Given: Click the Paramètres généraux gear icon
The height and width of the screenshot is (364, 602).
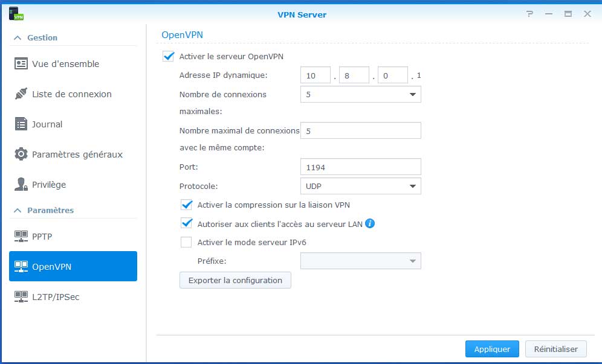Looking at the screenshot, I should tap(21, 154).
